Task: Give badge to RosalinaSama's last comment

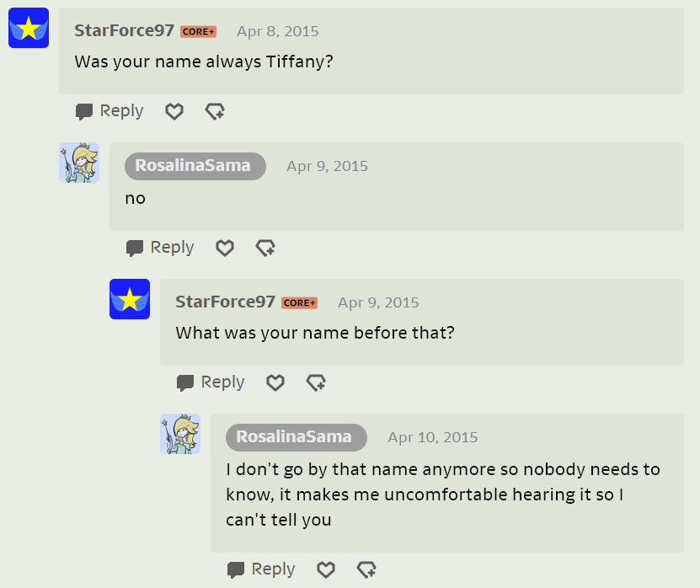Action: [366, 569]
